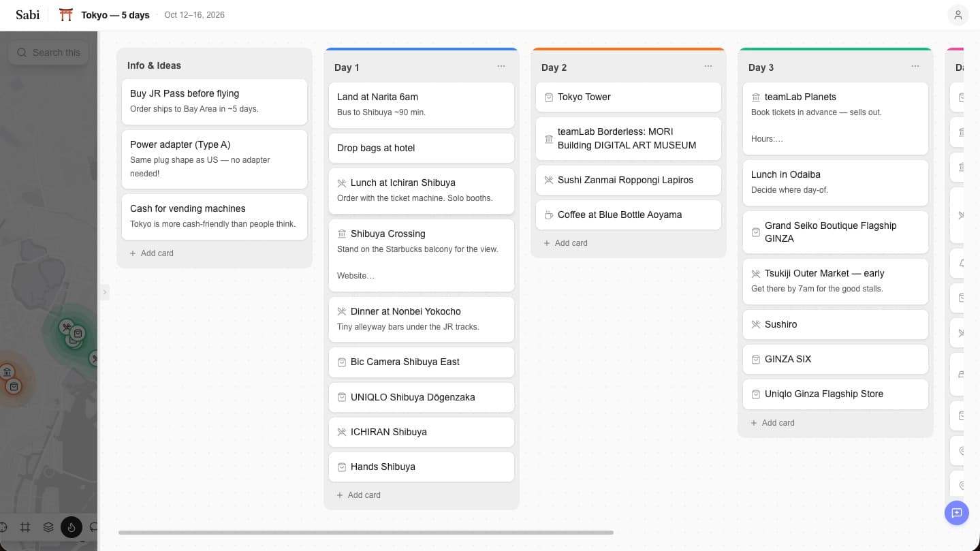
Task: Click restaurant icon on ICHIRAN Shibuya card
Action: (x=342, y=432)
